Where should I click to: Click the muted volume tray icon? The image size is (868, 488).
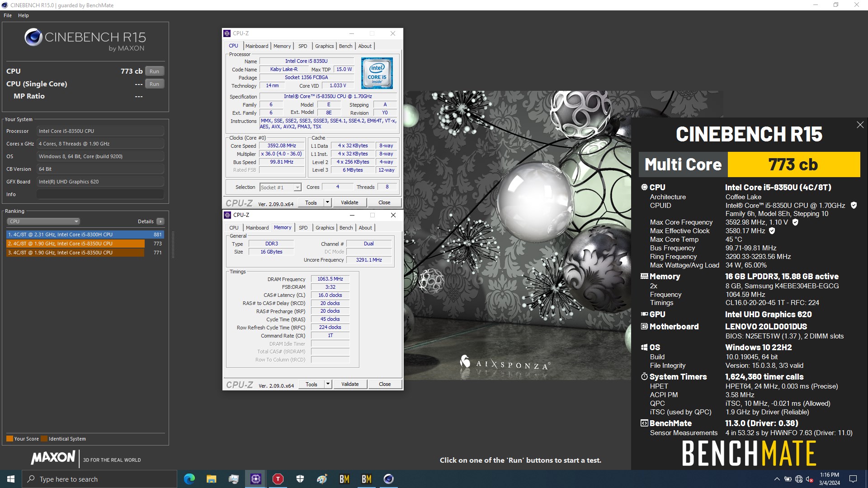(810, 479)
